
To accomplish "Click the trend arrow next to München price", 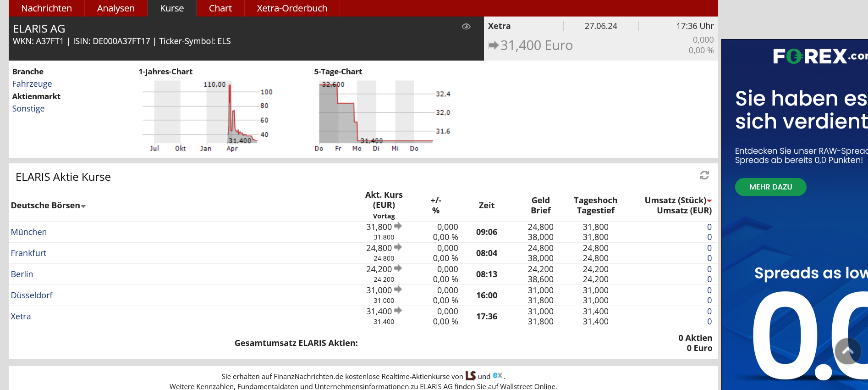I will coord(398,226).
